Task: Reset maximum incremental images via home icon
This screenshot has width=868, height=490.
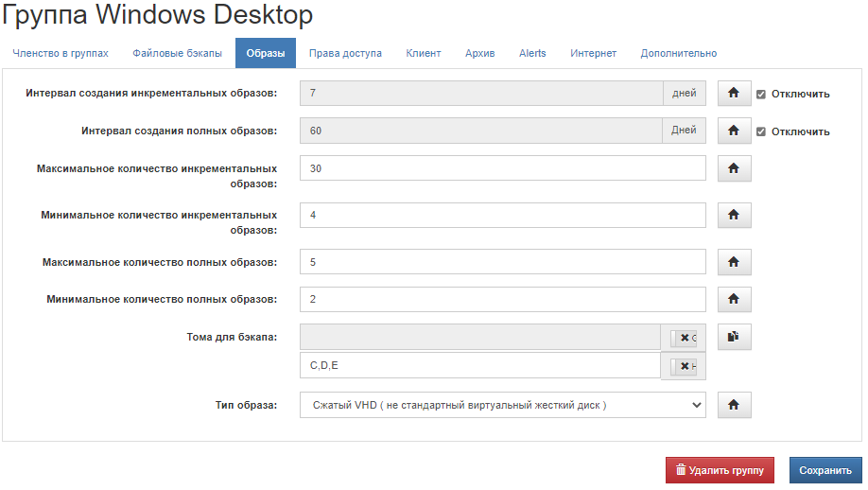Action: point(734,168)
